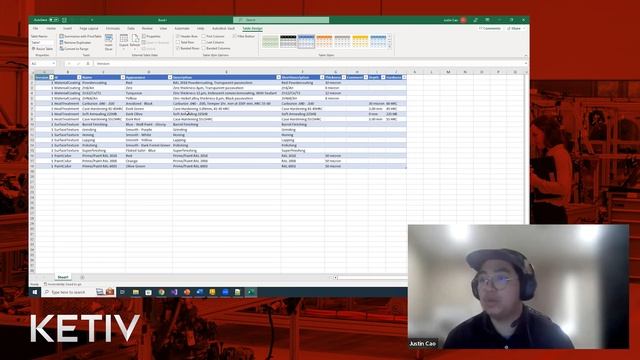Toggle Banded Rows checkbox
Viewport: 640px width, 360px height.
(x=178, y=48)
